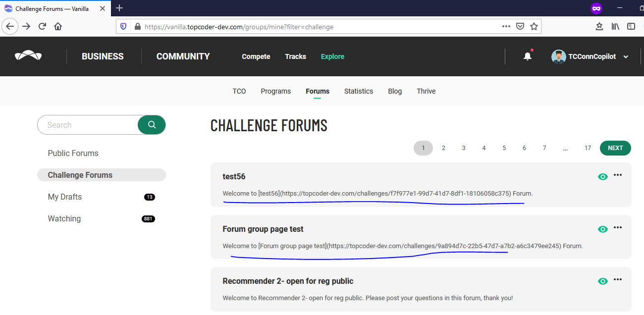Select the Challenge Forums browser tab

54,8
